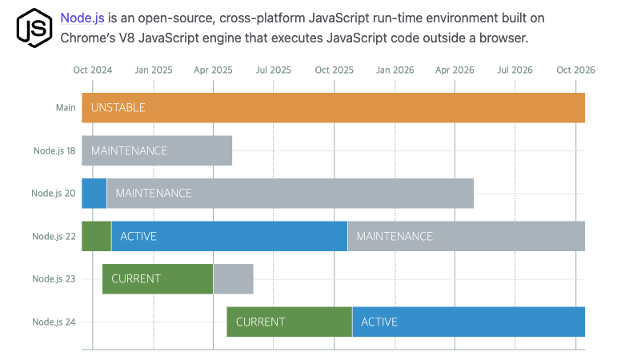Select the Node.js 22 ACTIVE bar
Image resolution: width=621 pixels, height=364 pixels.
tap(230, 236)
